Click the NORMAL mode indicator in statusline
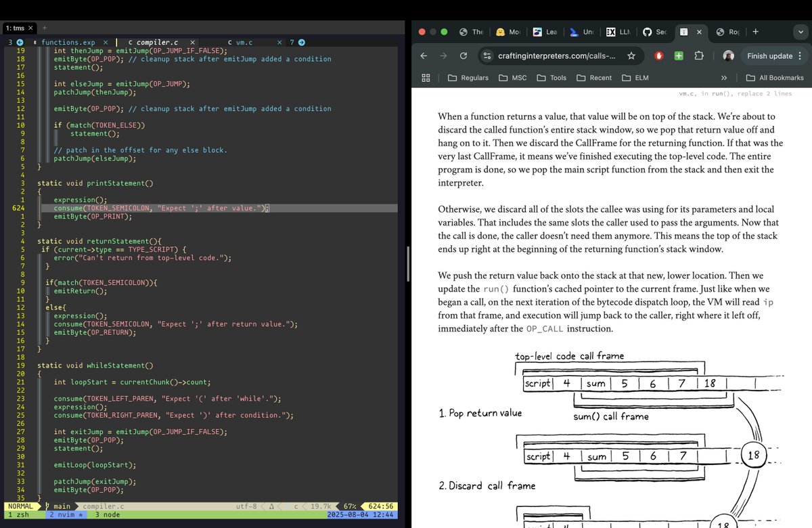 22,506
